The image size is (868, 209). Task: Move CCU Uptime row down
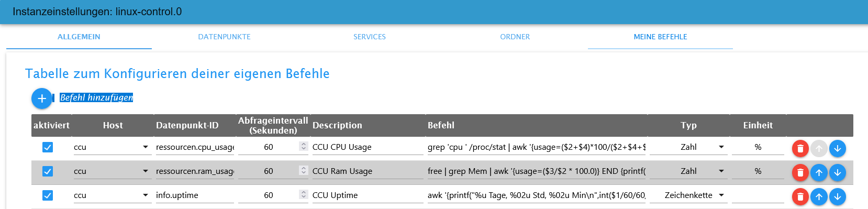(x=838, y=196)
